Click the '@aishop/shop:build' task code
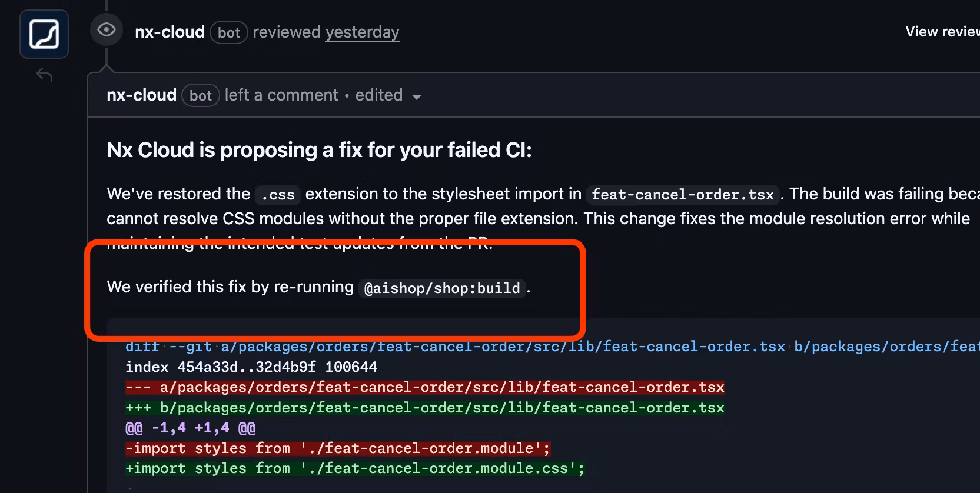This screenshot has width=980, height=493. coord(442,288)
